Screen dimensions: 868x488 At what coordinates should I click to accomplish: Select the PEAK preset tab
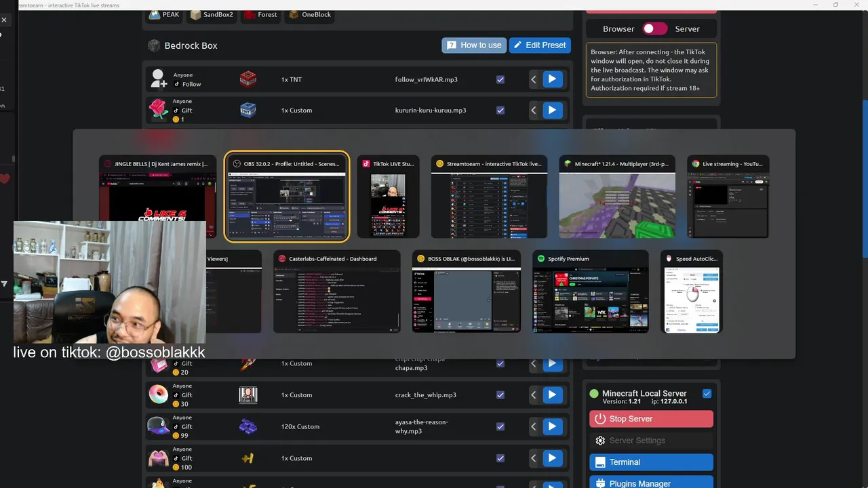click(164, 14)
